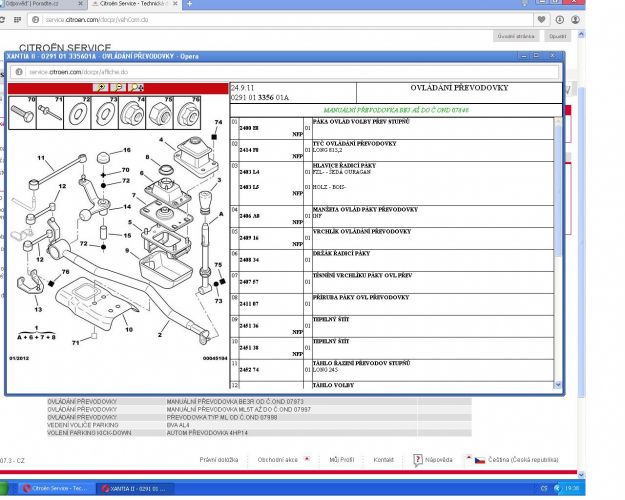
Task: Click the Opustit button
Action: [557, 36]
